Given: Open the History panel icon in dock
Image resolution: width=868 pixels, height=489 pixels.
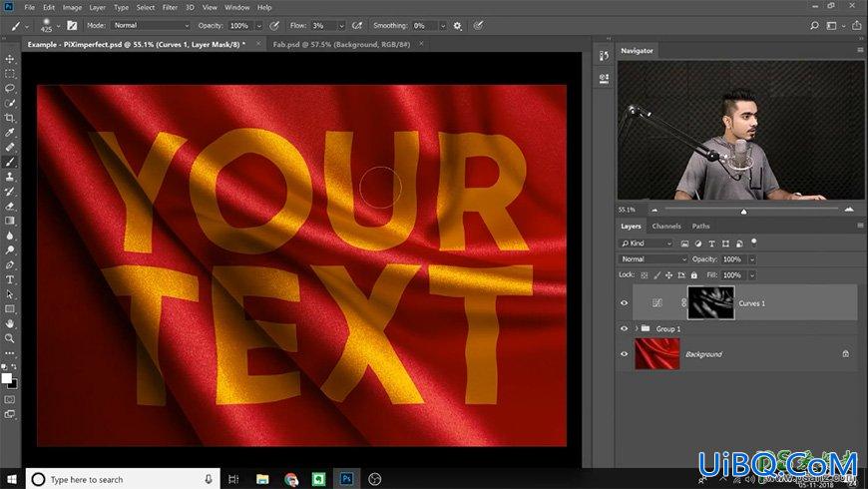Looking at the screenshot, I should (604, 55).
